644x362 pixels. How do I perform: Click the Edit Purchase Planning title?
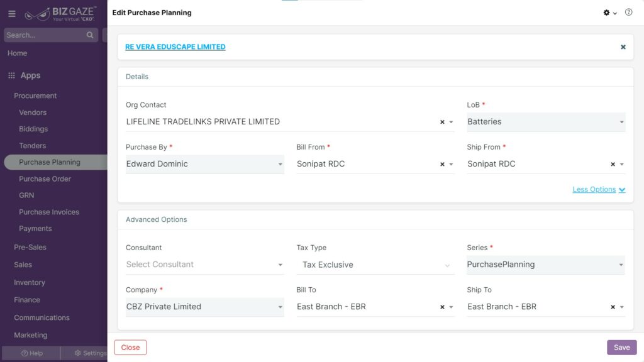152,13
